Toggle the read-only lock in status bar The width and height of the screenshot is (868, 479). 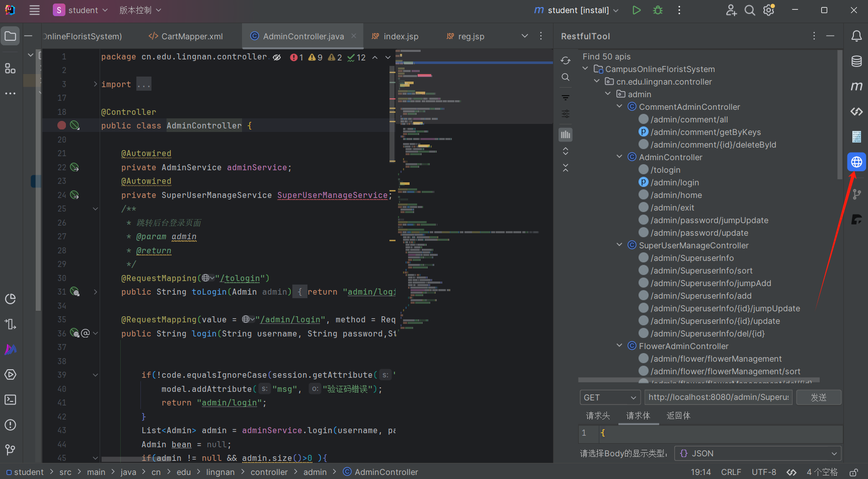pos(854,472)
